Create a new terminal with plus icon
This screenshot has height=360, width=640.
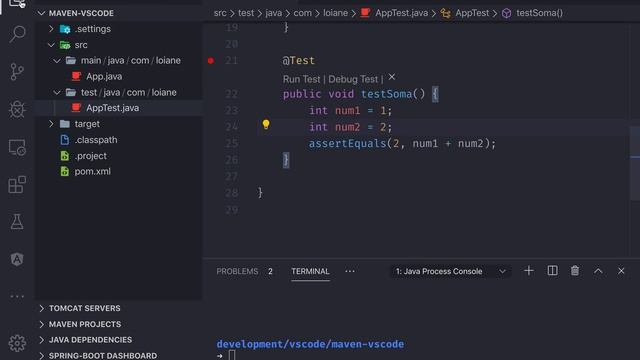[529, 271]
